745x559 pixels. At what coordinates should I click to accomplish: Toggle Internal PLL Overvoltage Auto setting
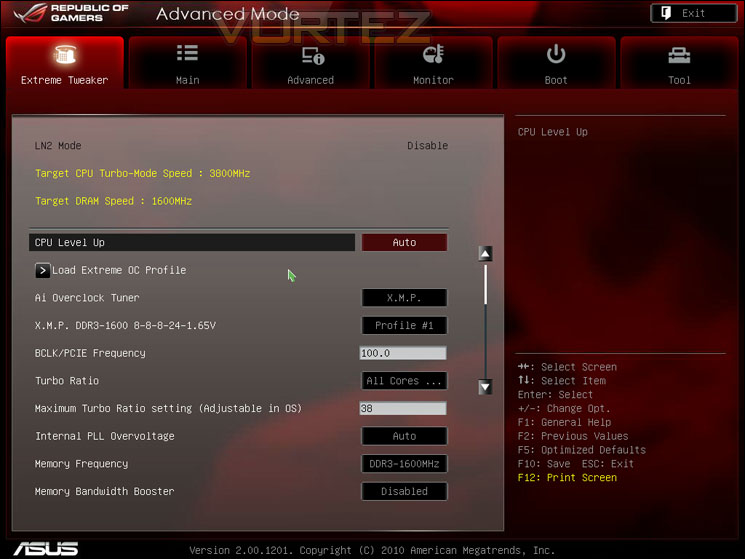pyautogui.click(x=404, y=436)
